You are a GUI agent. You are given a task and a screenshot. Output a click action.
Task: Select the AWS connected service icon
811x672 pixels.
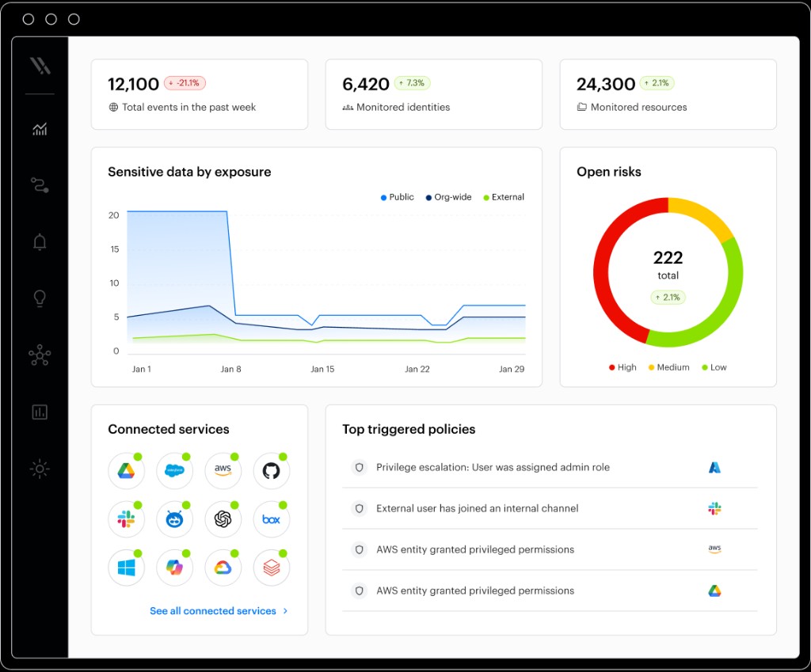[223, 470]
